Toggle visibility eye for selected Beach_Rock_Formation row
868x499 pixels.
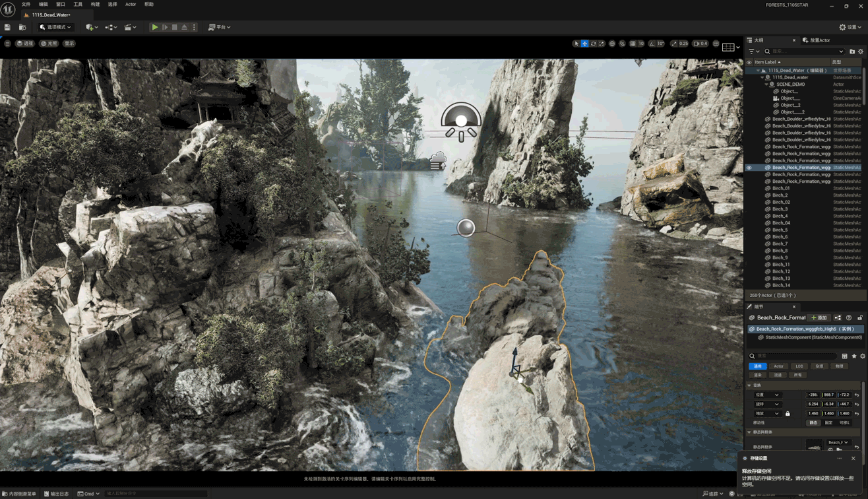coord(749,168)
